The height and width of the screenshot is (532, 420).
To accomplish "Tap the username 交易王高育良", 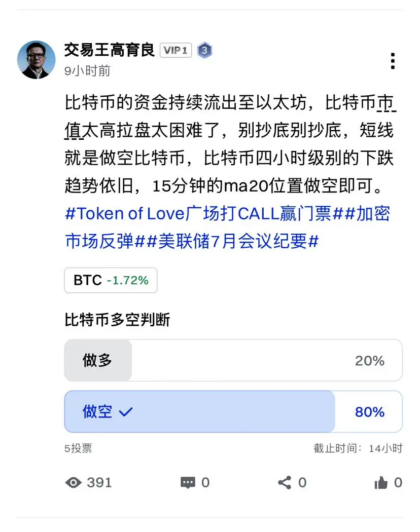I will click(110, 50).
